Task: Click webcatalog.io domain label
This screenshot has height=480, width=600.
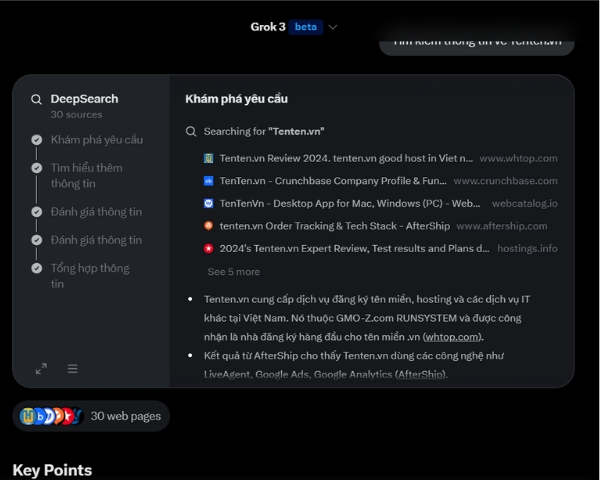Action: coord(525,204)
